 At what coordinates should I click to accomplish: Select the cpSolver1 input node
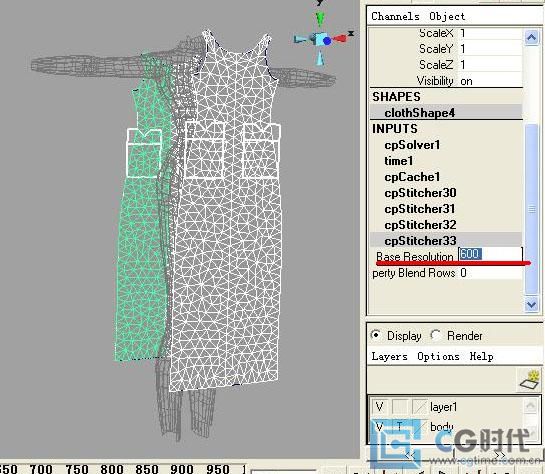click(412, 145)
